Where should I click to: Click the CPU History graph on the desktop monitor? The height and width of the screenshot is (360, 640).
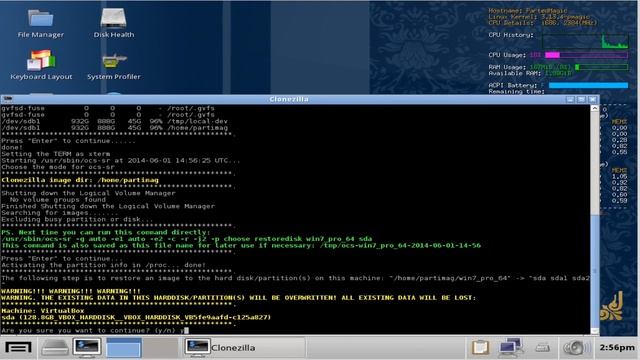click(x=585, y=41)
